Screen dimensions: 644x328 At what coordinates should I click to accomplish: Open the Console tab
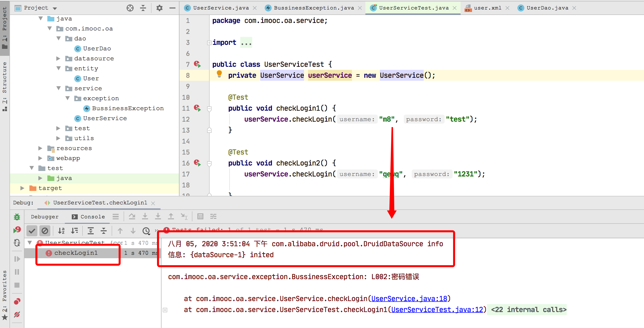(88, 217)
